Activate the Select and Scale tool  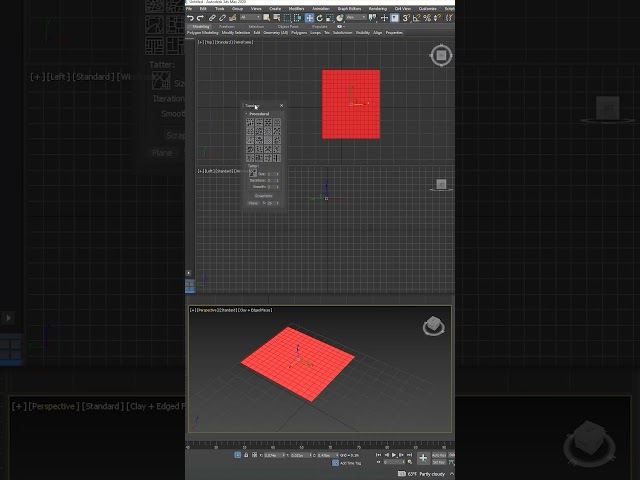pyautogui.click(x=329, y=18)
